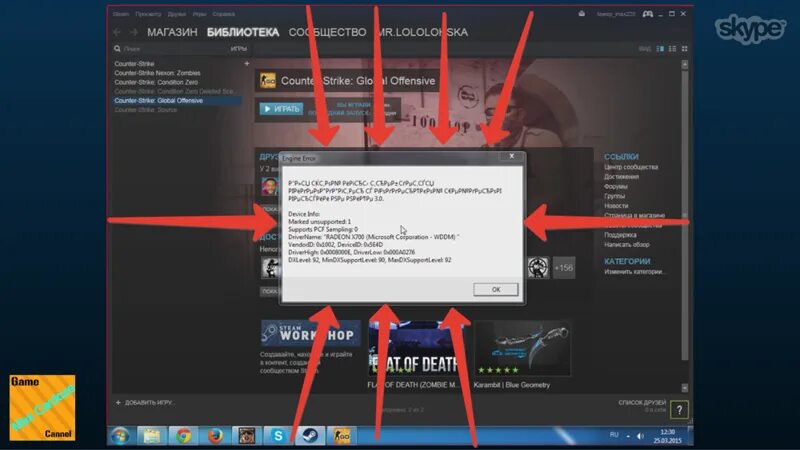Open the МАГАЗИН tab in Steam

172,32
